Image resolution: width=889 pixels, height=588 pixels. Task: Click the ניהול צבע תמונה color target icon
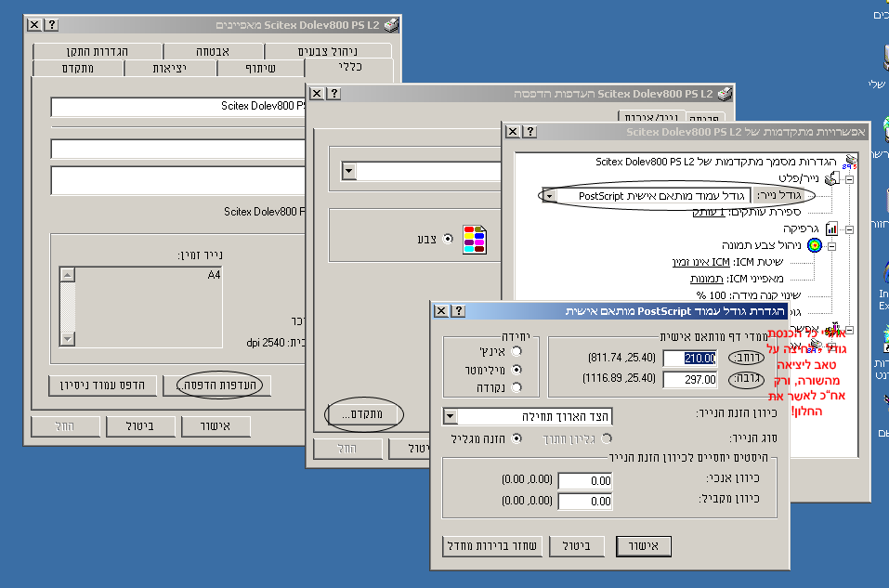tap(815, 245)
